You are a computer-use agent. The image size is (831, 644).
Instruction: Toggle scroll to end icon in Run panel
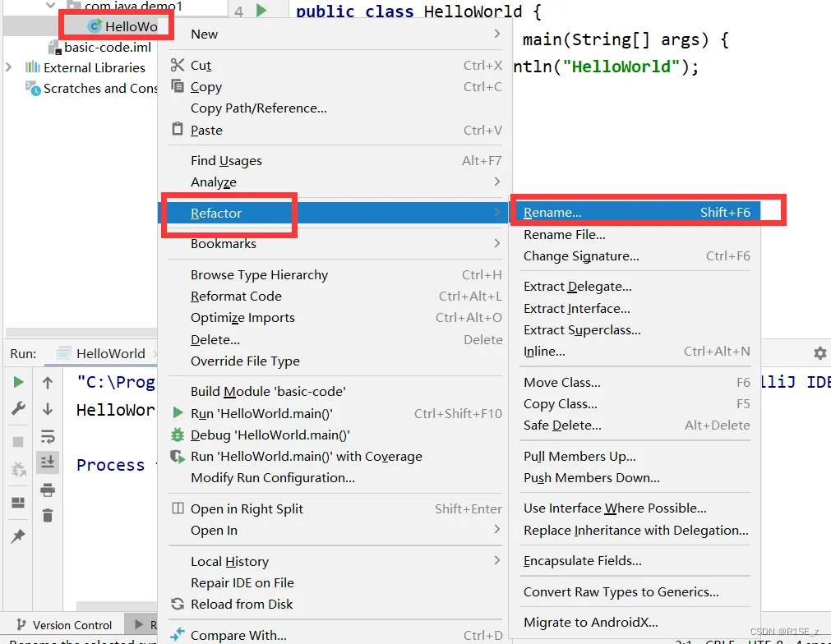pyautogui.click(x=48, y=462)
